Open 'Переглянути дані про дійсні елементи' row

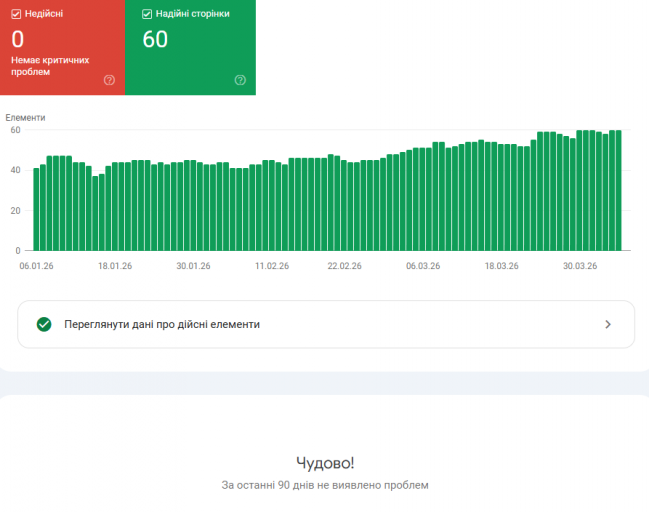click(x=326, y=324)
